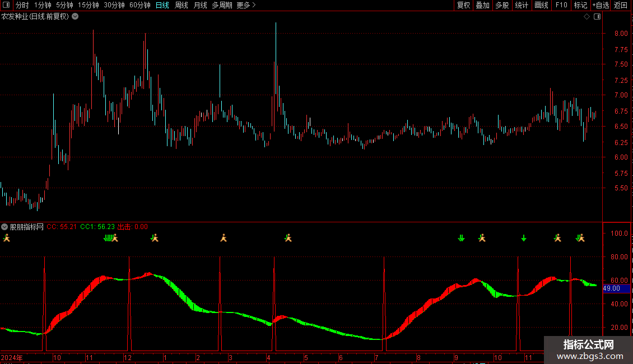The width and height of the screenshot is (633, 364).
Task: Click the 100.0 indicator axis label
Action: click(619, 234)
